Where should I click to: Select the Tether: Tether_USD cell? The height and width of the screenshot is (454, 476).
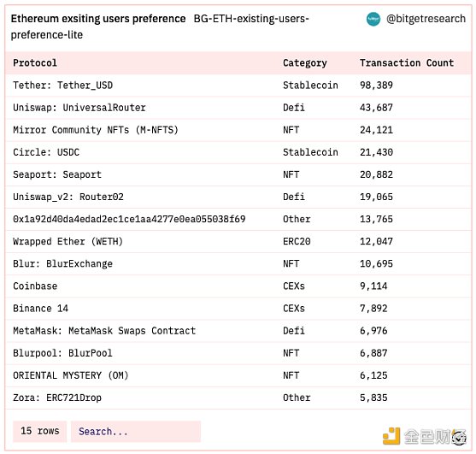click(63, 85)
